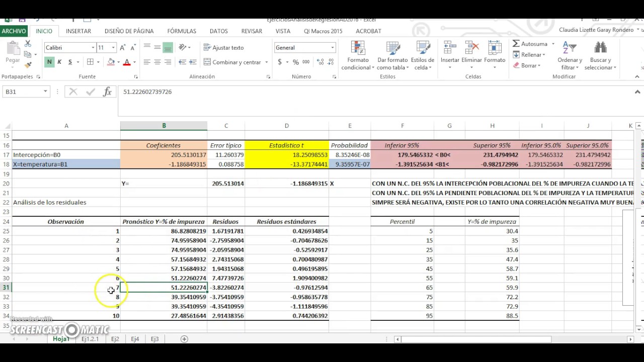Image resolution: width=644 pixels, height=362 pixels.
Task: Open Buscar y seleccionar menu
Action: (x=600, y=56)
